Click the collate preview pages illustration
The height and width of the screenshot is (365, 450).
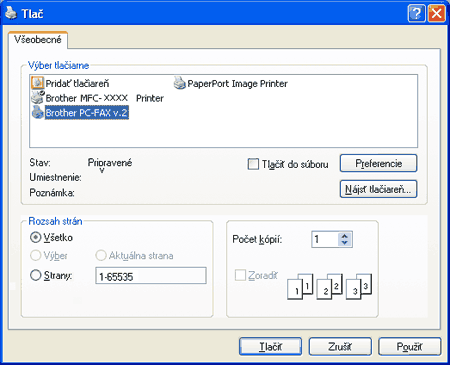(x=329, y=286)
